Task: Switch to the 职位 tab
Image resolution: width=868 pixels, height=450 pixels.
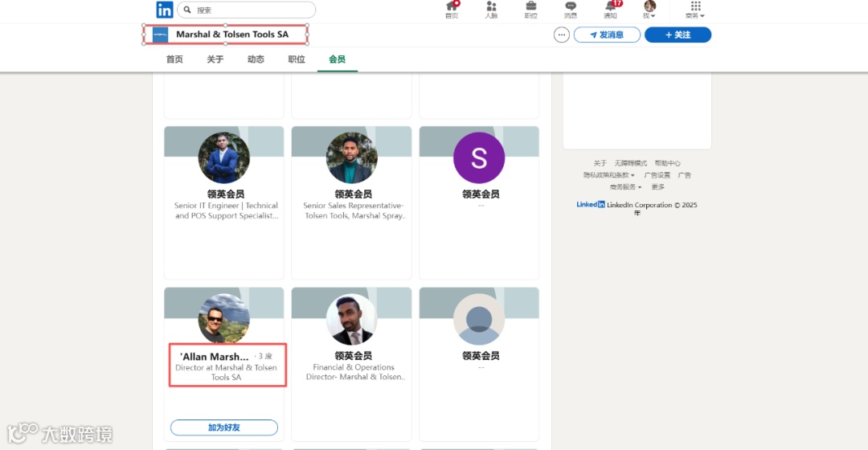Action: [296, 59]
